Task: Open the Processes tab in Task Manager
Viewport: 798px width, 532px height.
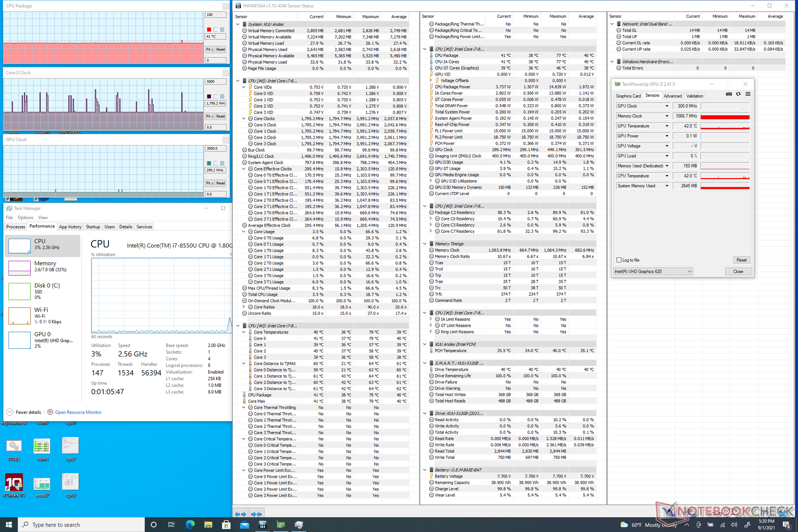Action: [16, 227]
